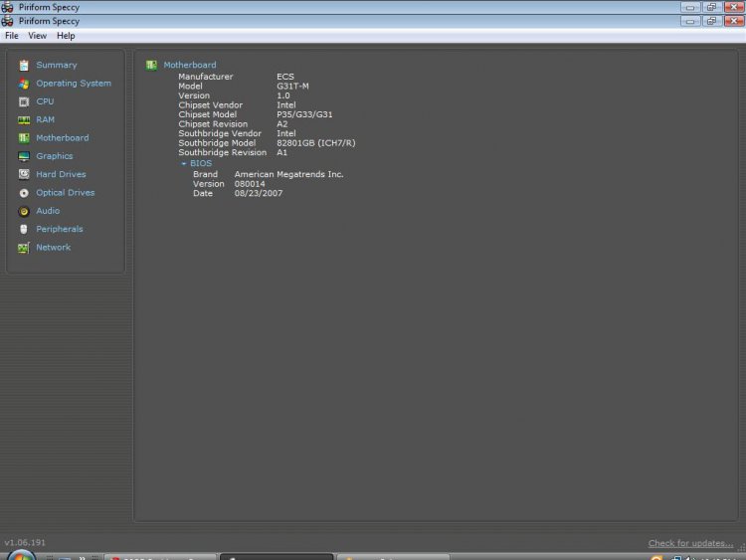The image size is (746, 560).
Task: Select the BIOS version value 080014
Action: [250, 184]
